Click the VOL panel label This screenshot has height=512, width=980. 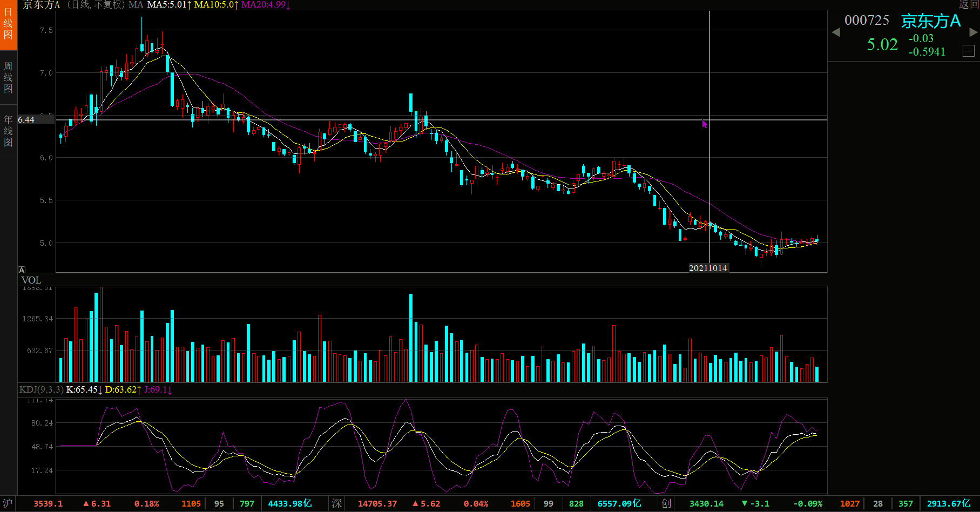[x=31, y=280]
